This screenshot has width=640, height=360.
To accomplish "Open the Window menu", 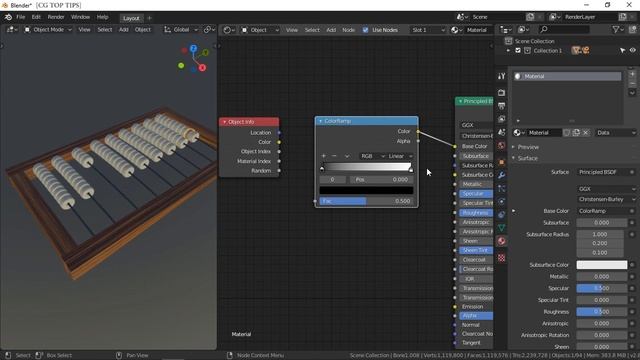I will point(80,17).
